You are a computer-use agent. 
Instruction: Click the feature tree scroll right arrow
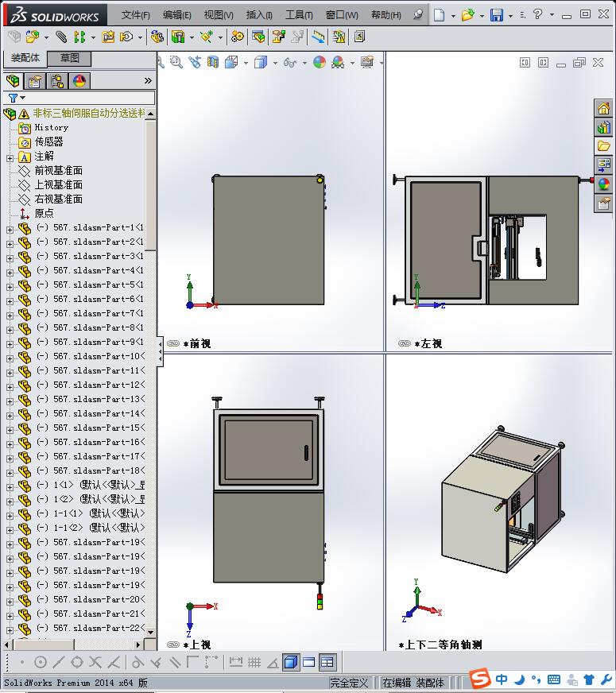[138, 645]
